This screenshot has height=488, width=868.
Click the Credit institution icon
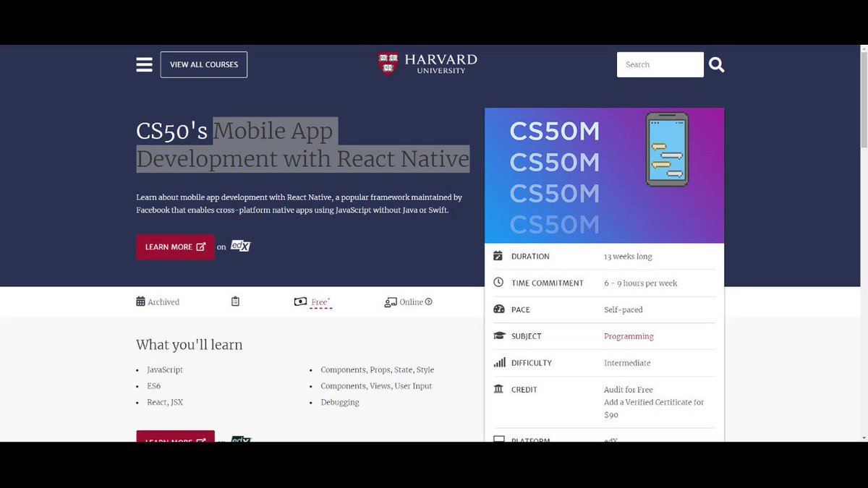coord(498,389)
